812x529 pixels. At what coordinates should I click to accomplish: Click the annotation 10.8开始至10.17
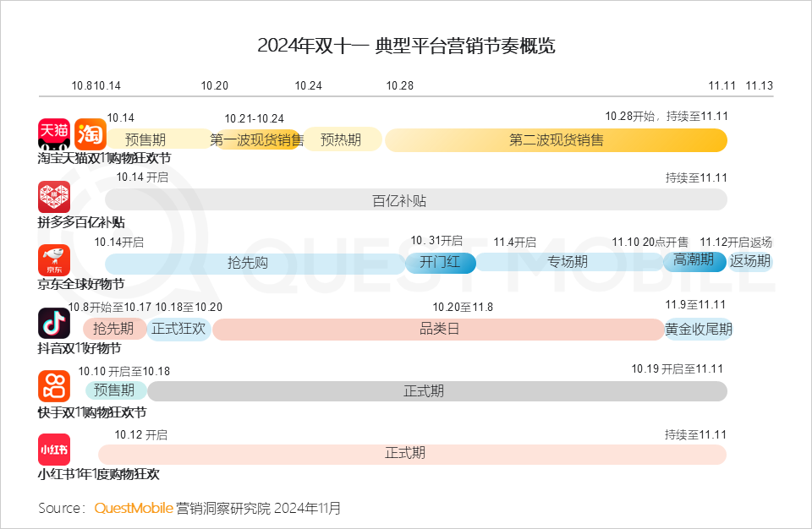point(110,307)
